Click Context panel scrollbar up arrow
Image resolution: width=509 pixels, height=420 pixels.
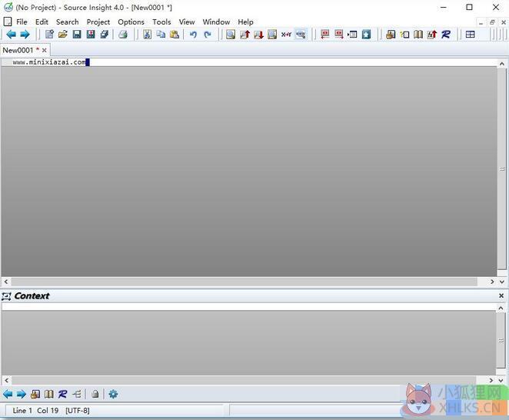point(501,308)
